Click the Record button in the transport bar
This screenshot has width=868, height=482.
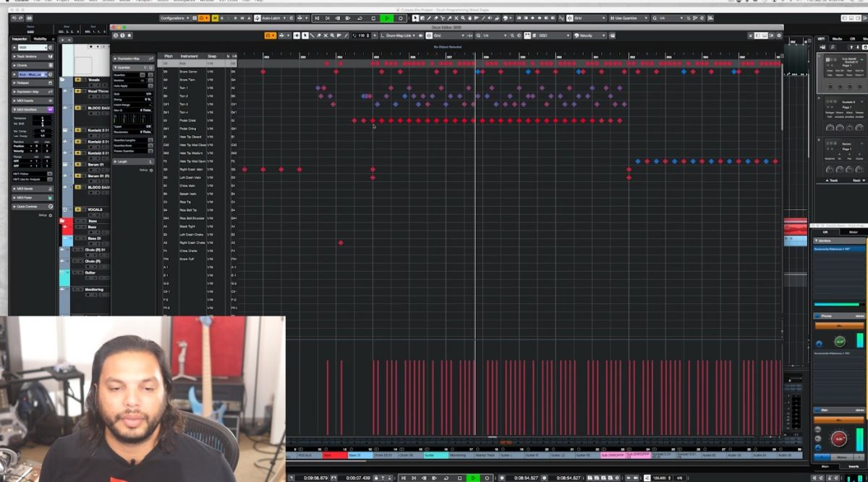(x=486, y=477)
